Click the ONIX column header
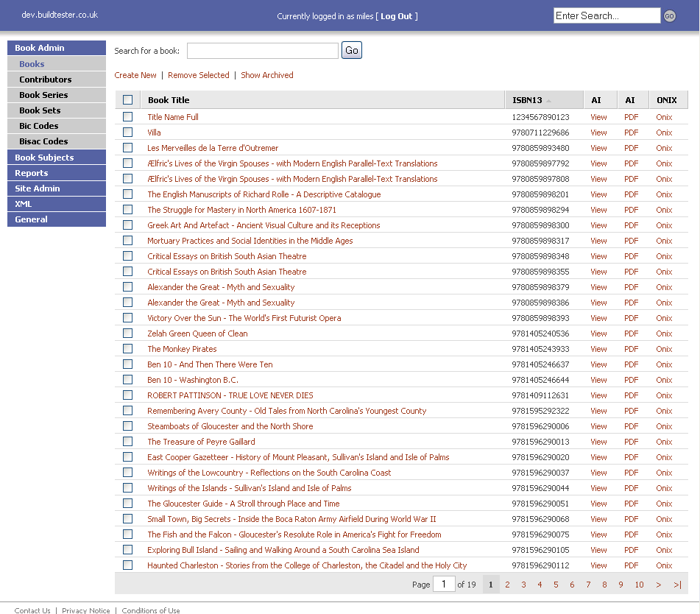The image size is (700, 614). (x=667, y=100)
